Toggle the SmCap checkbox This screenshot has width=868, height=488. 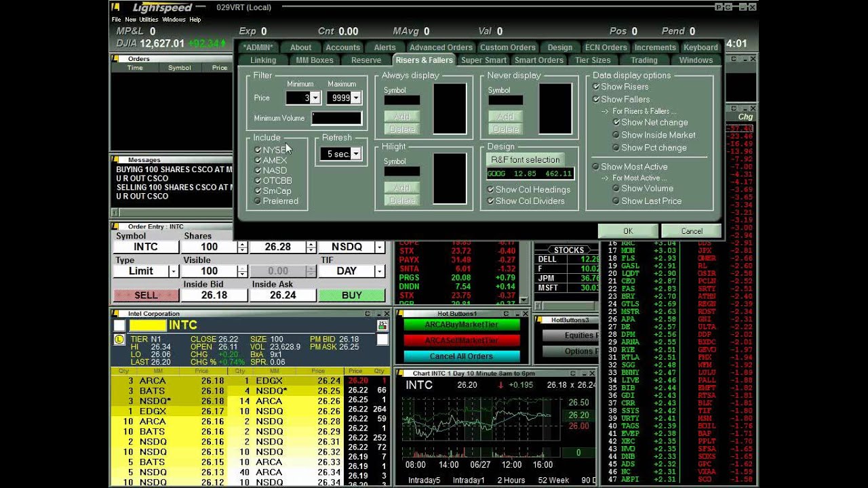pyautogui.click(x=258, y=190)
